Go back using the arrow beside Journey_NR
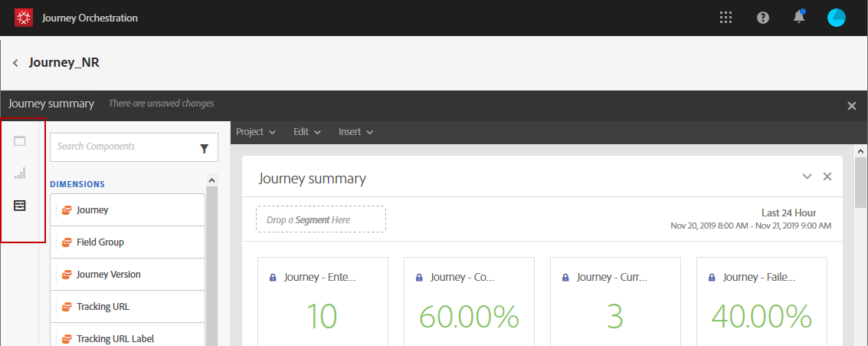868x346 pixels. click(15, 63)
